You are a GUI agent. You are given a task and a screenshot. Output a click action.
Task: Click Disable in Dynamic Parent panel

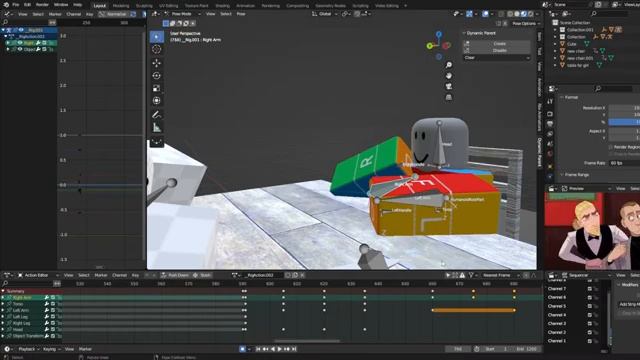pos(497,51)
